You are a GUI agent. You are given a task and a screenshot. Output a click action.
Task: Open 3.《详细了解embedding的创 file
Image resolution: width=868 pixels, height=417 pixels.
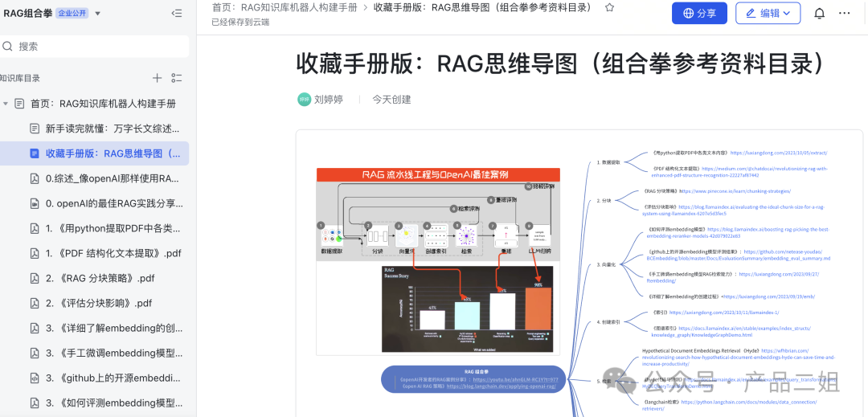pos(114,328)
